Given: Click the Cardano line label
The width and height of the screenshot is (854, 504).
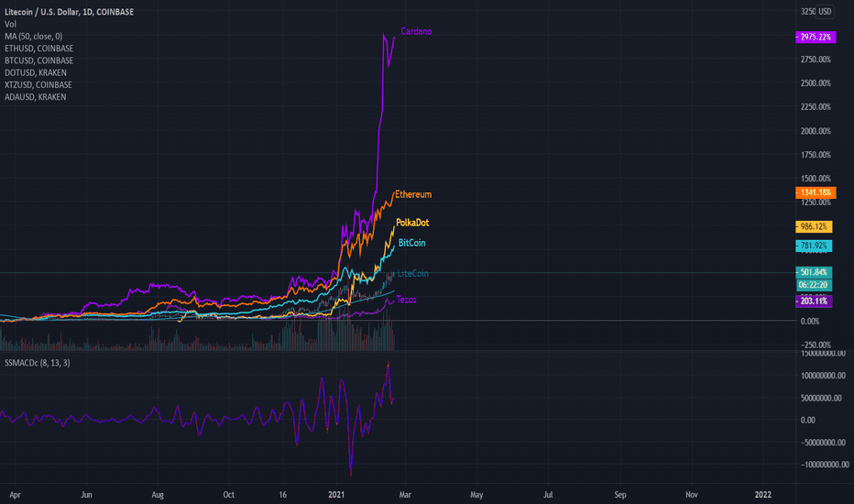Looking at the screenshot, I should (416, 31).
